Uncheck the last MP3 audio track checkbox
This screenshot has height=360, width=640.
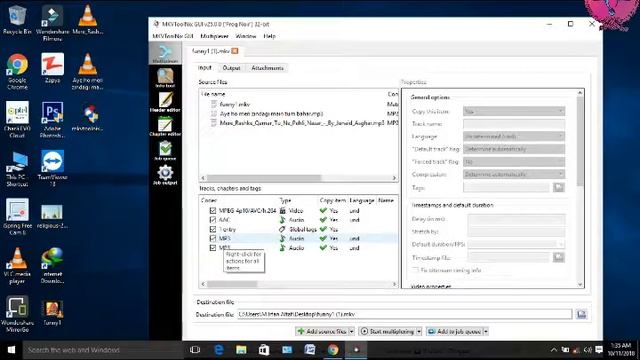213,248
